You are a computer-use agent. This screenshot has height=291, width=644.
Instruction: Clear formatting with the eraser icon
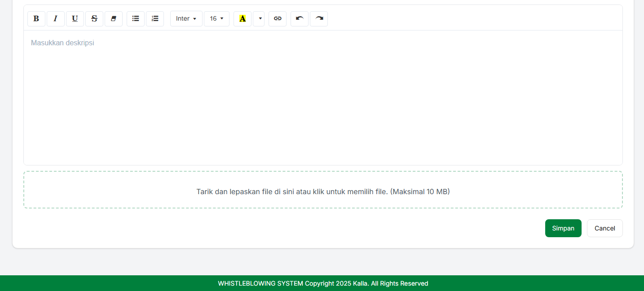(x=114, y=19)
